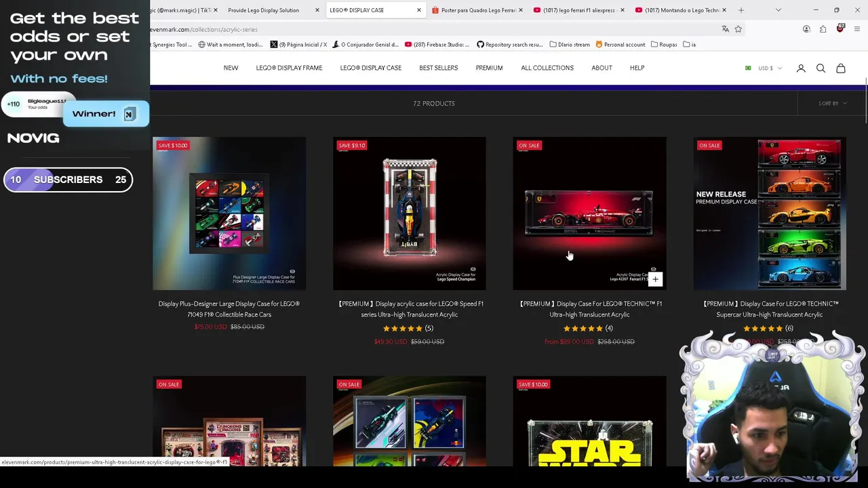Click the 72 PRODUCTS count text
868x488 pixels.
[x=434, y=104]
